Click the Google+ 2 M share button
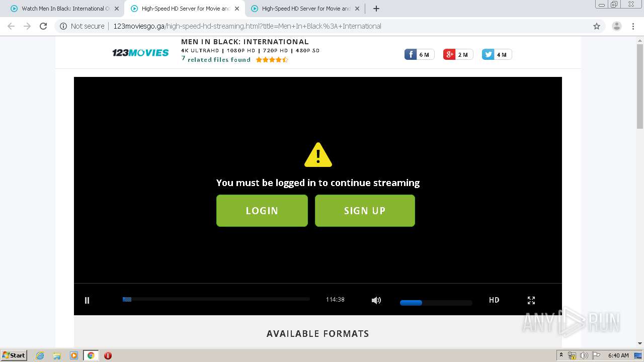This screenshot has height=362, width=644. (458, 54)
